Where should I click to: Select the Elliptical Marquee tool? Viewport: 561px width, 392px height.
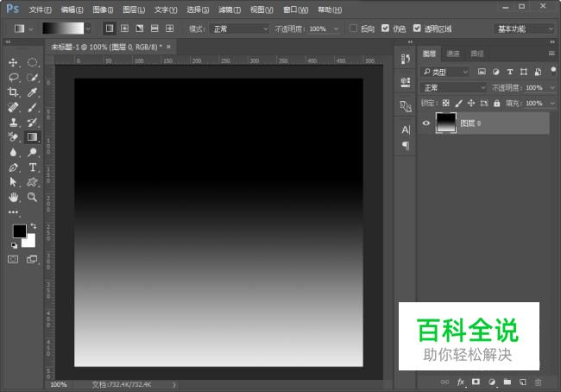(32, 62)
